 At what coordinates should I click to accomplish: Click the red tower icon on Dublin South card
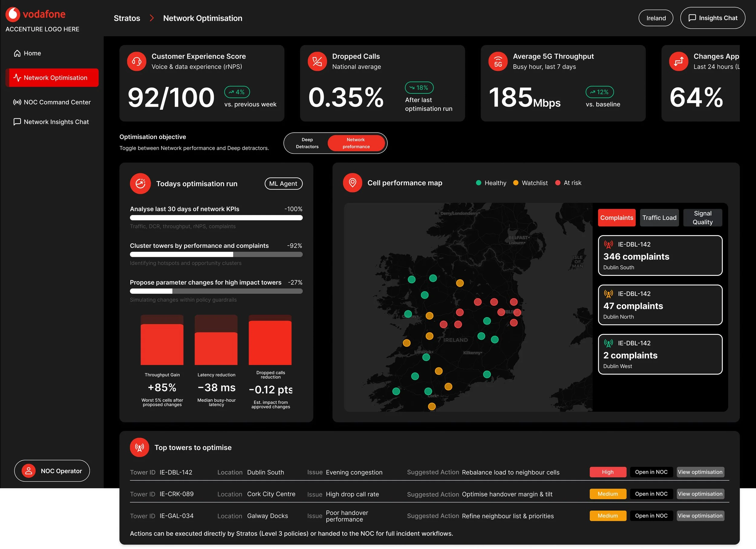(x=608, y=244)
